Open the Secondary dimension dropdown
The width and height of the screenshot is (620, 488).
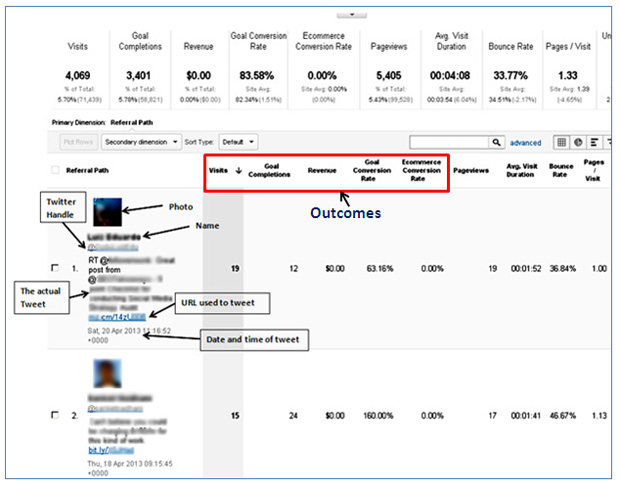point(141,142)
